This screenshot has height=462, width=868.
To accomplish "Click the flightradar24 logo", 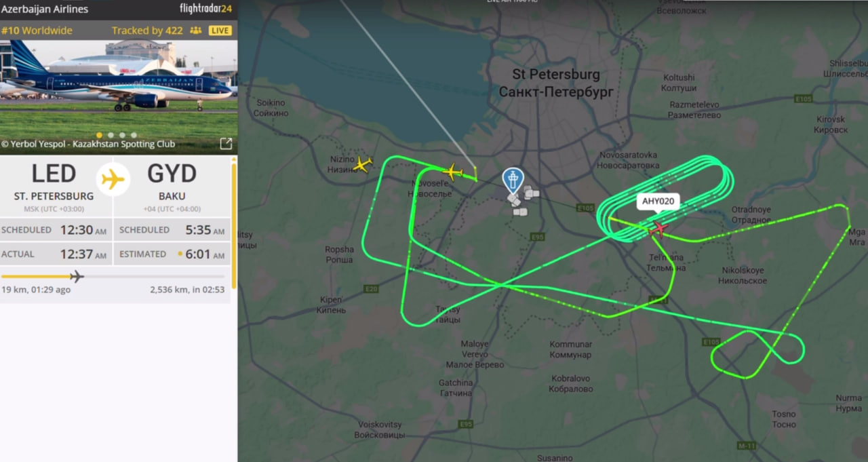I will pos(205,9).
